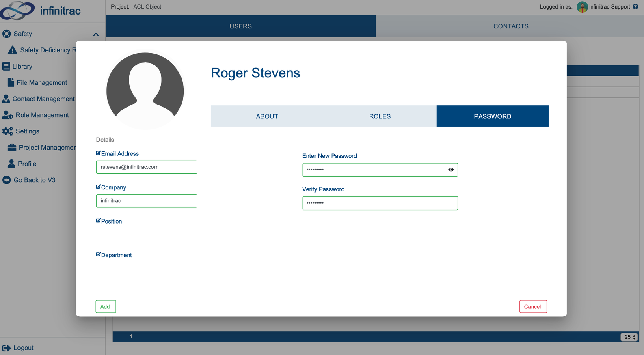Image resolution: width=644 pixels, height=355 pixels.
Task: Click the edit icon beside Email Address
Action: point(98,153)
